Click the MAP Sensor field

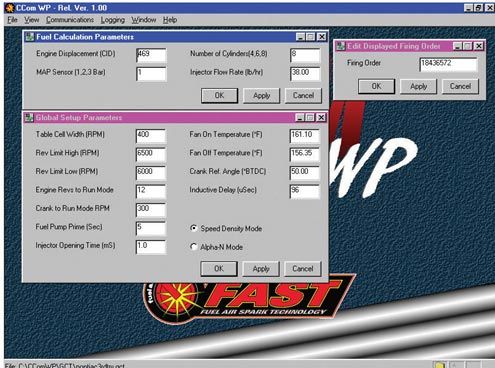(151, 74)
